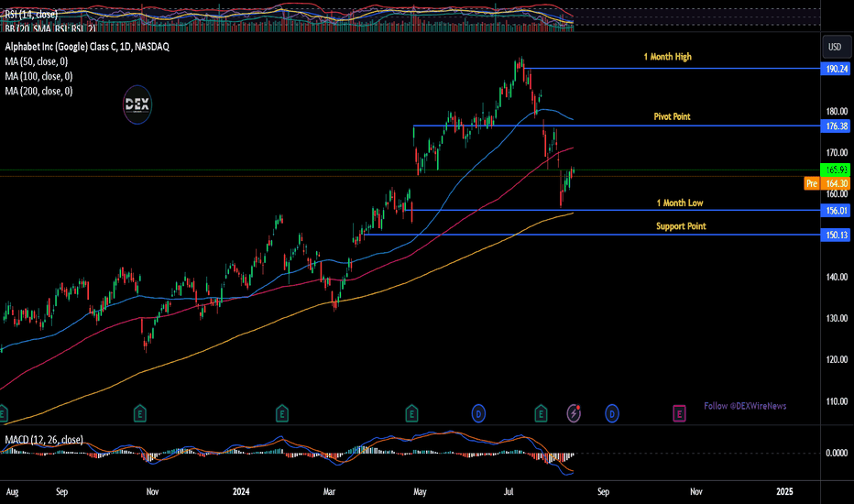Screen dimensions: 854x504
Task: Click the 120.00 price axis value
Action: 837,359
